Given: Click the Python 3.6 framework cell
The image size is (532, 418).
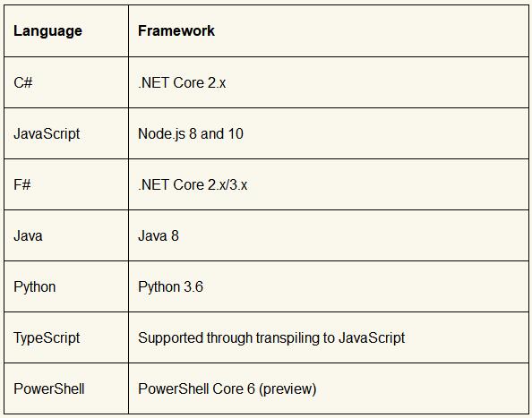Looking at the screenshot, I should tap(329, 286).
